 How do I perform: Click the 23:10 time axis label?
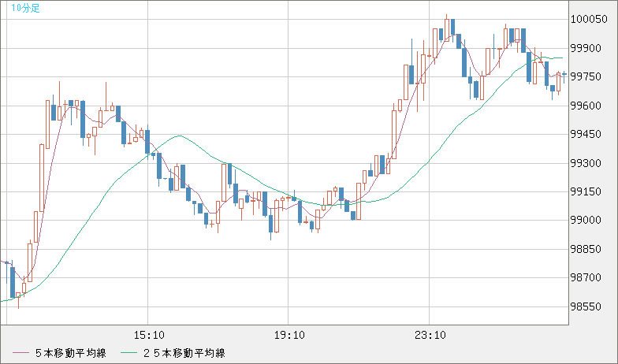tap(430, 336)
